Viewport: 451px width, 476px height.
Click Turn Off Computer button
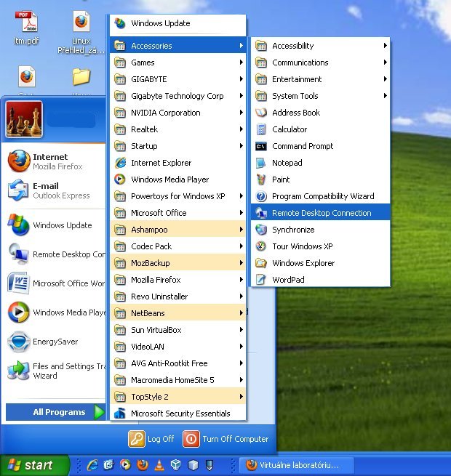[225, 439]
